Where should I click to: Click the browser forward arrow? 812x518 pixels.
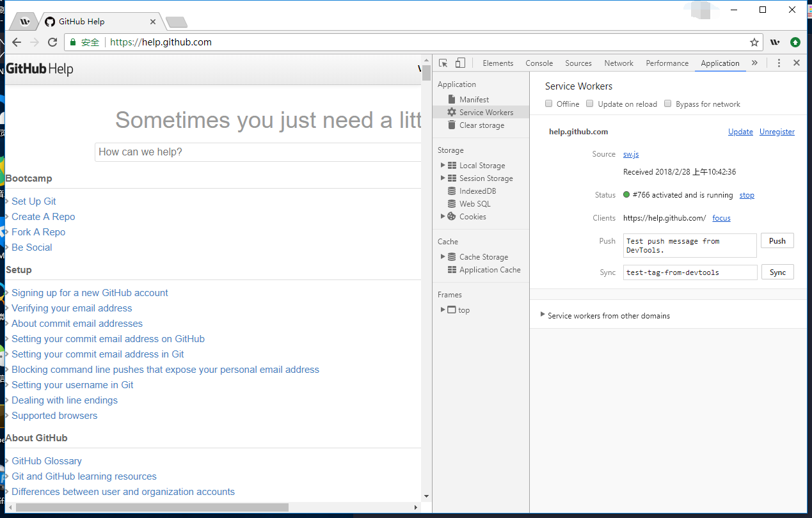click(35, 42)
